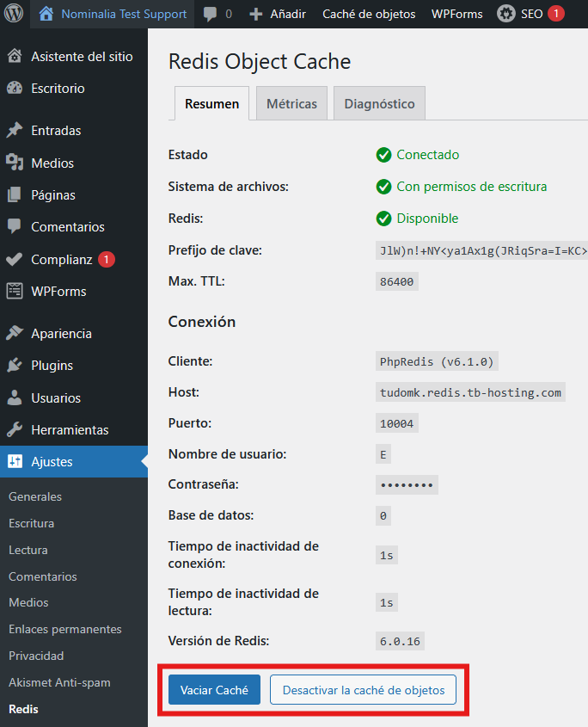The width and height of the screenshot is (588, 727).
Task: Click the Plugins plug icon
Action: (x=15, y=366)
